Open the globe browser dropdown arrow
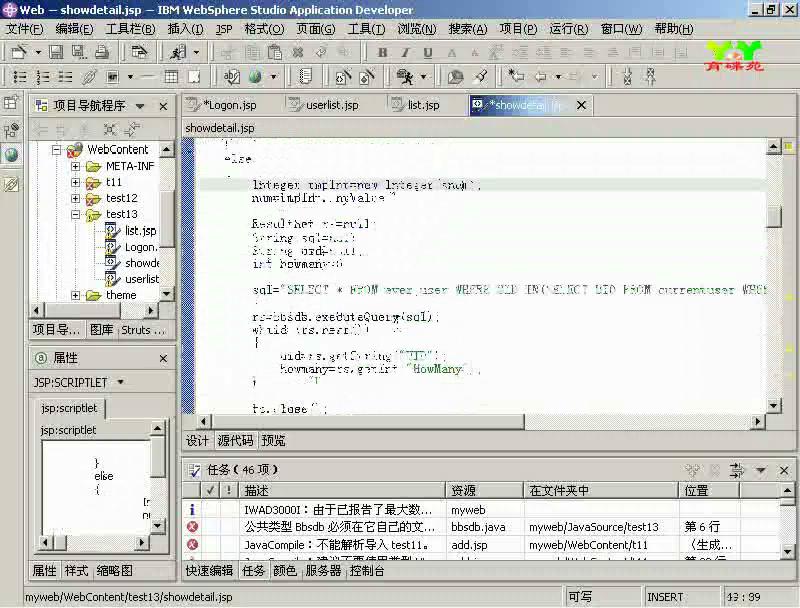The image size is (800, 608). pos(273,77)
